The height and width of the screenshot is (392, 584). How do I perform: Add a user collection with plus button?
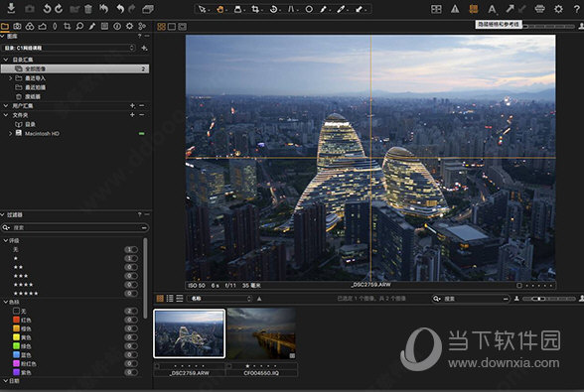[132, 106]
